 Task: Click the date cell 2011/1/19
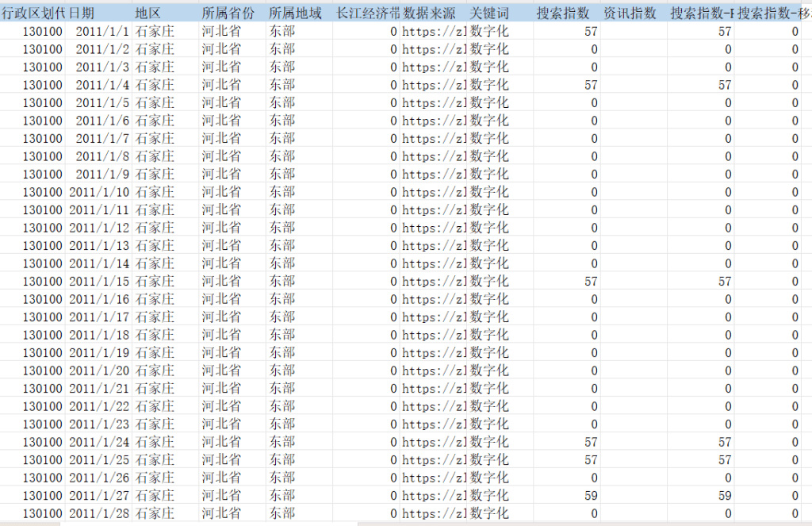click(x=99, y=353)
